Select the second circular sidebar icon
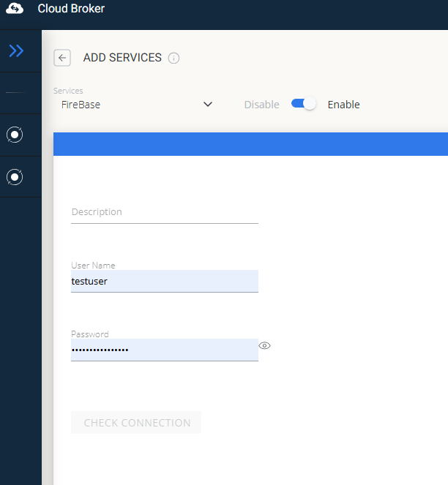 [15, 177]
